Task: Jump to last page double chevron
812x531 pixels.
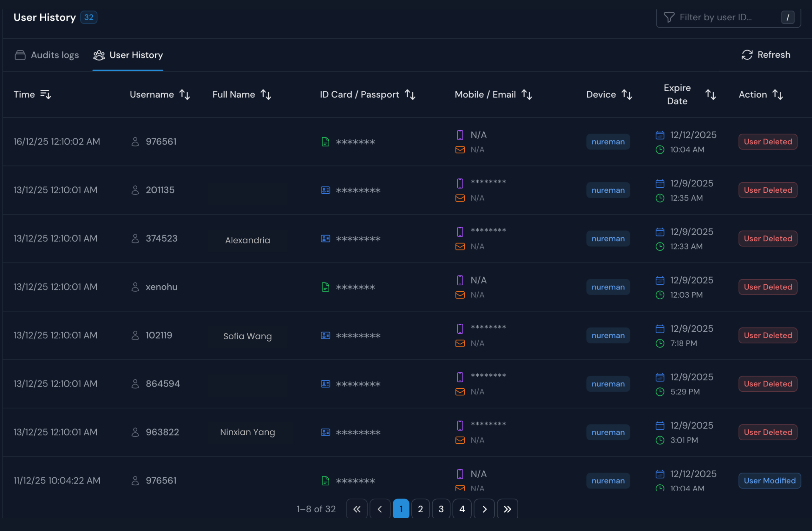Action: [507, 509]
